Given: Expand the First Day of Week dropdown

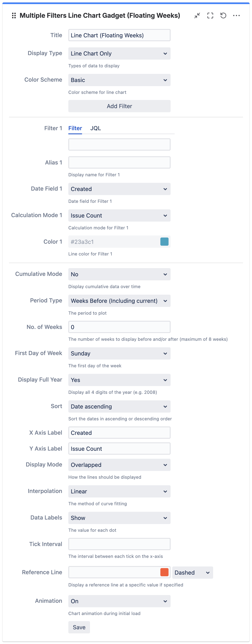Looking at the screenshot, I should pos(119,353).
